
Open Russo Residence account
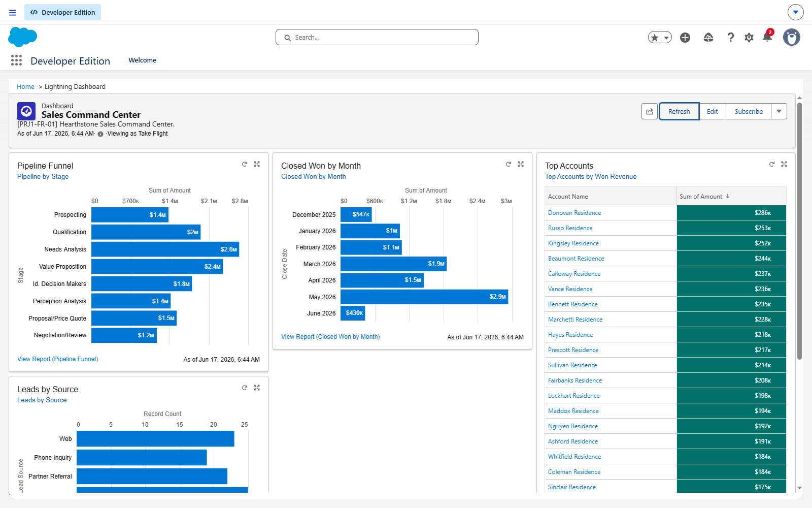coord(570,228)
